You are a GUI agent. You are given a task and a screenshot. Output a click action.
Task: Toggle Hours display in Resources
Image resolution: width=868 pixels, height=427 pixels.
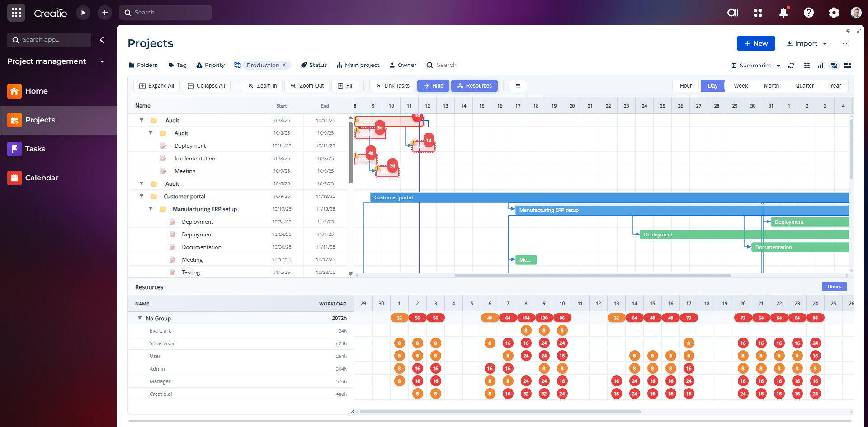click(834, 286)
